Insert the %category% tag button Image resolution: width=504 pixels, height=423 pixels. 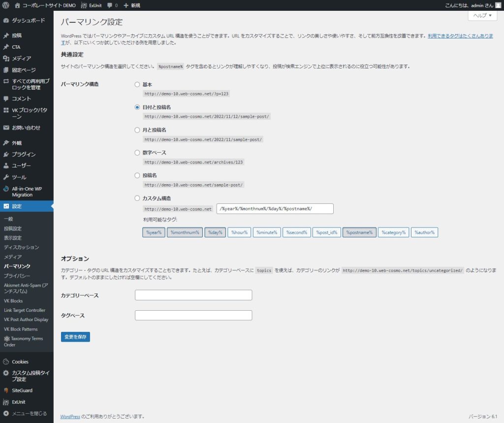coord(393,232)
